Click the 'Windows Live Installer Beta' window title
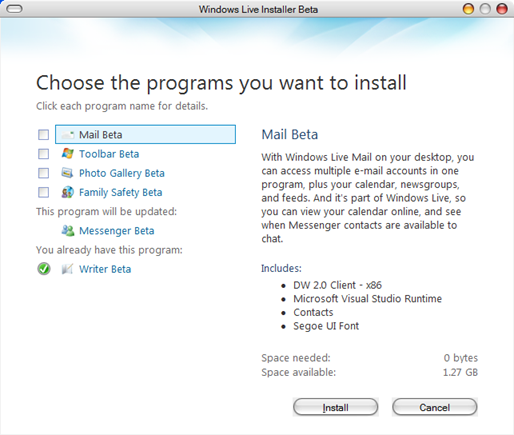 pyautogui.click(x=258, y=9)
